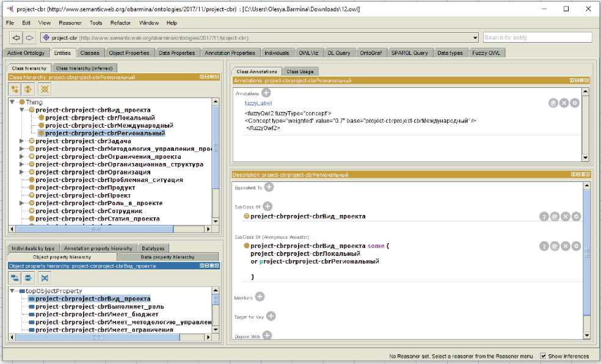
Task: Add a Disjoint With entry via plus icon
Action: [x=267, y=335]
